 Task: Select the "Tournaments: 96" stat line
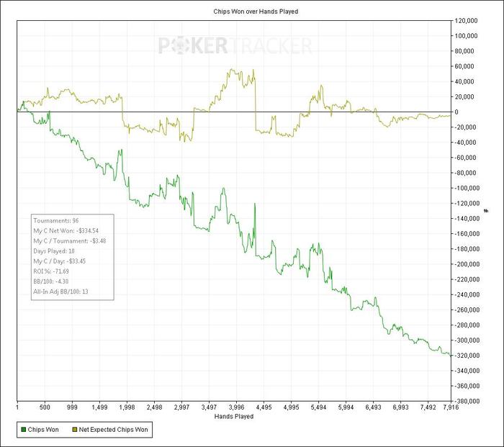[56, 221]
